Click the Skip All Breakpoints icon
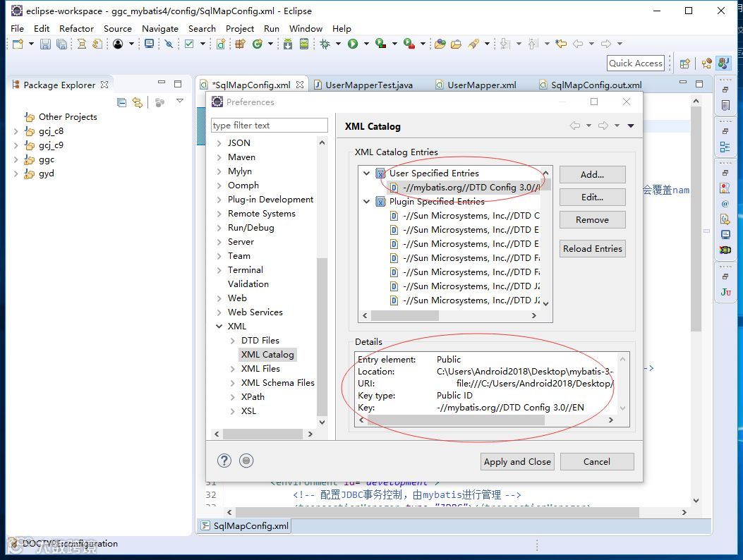 pyautogui.click(x=169, y=44)
